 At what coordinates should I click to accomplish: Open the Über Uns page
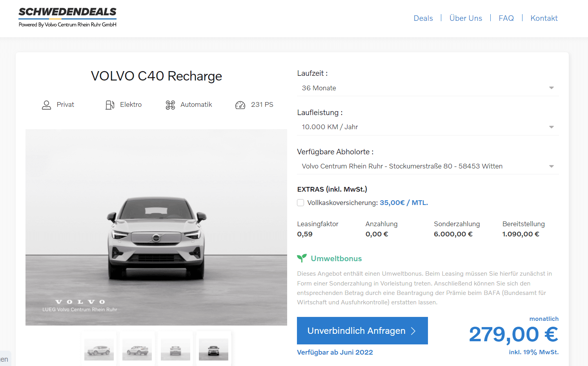click(466, 18)
